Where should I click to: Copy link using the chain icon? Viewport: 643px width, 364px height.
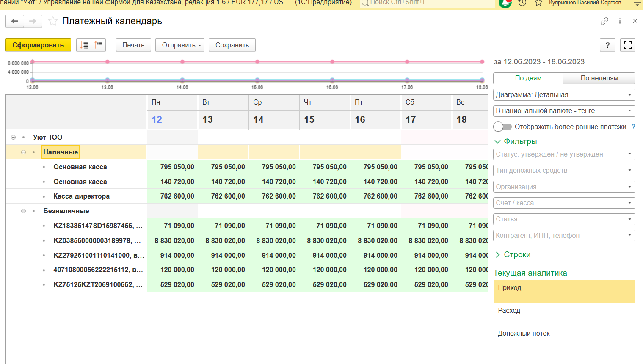(x=604, y=21)
